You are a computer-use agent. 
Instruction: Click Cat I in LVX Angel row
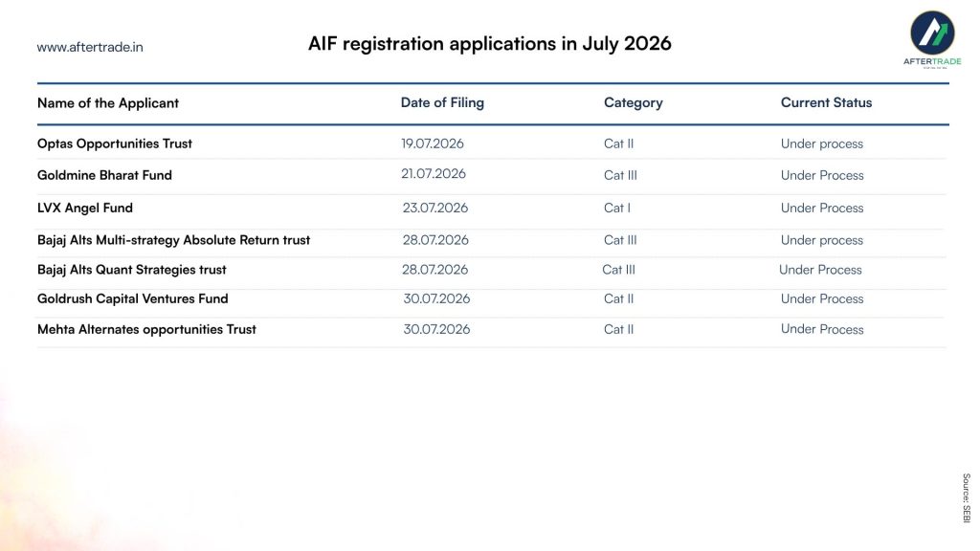click(617, 208)
